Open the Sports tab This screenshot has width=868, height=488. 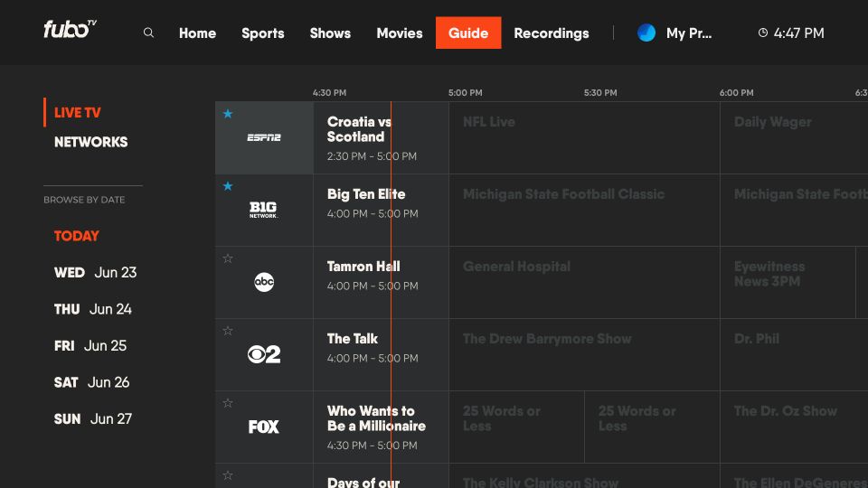tap(263, 33)
